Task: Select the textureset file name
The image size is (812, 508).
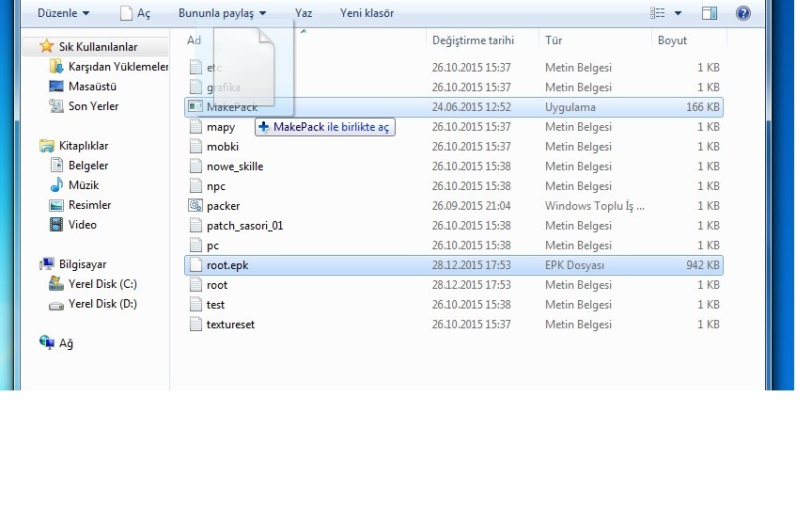Action: (x=230, y=324)
